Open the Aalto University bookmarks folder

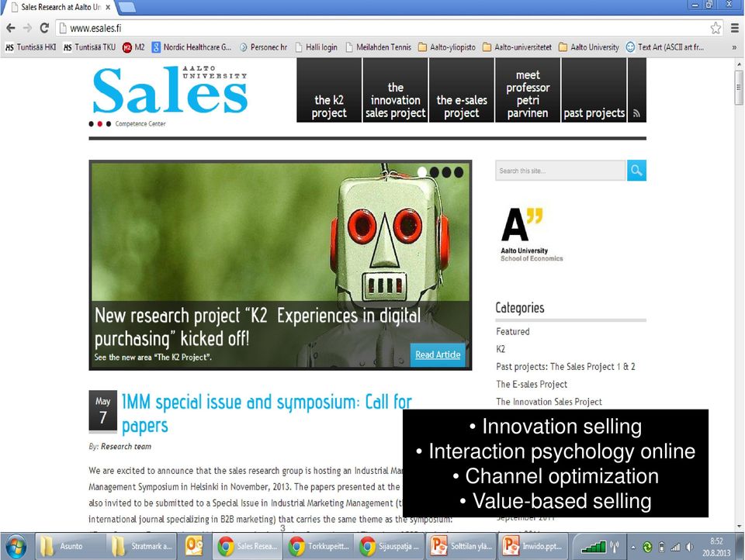(x=589, y=47)
